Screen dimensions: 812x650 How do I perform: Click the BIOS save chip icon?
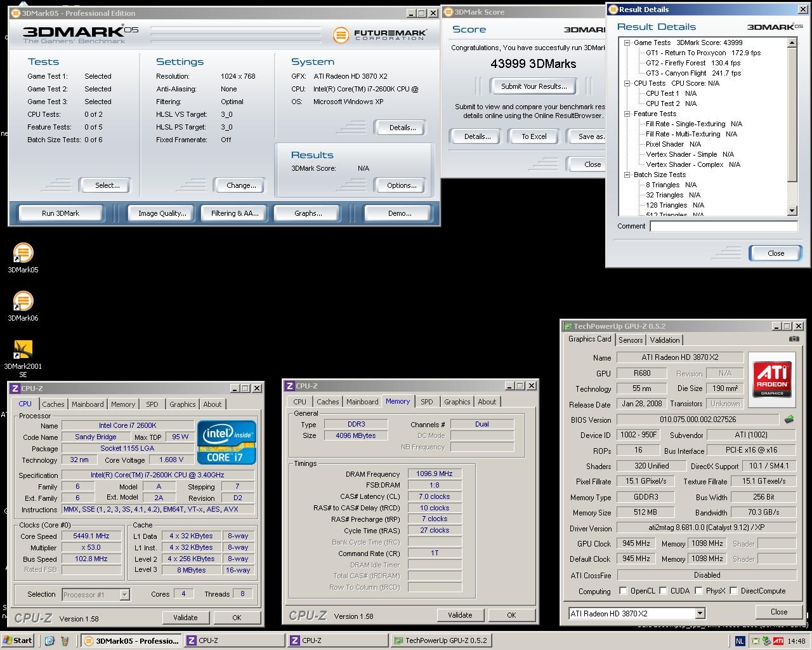(x=789, y=420)
